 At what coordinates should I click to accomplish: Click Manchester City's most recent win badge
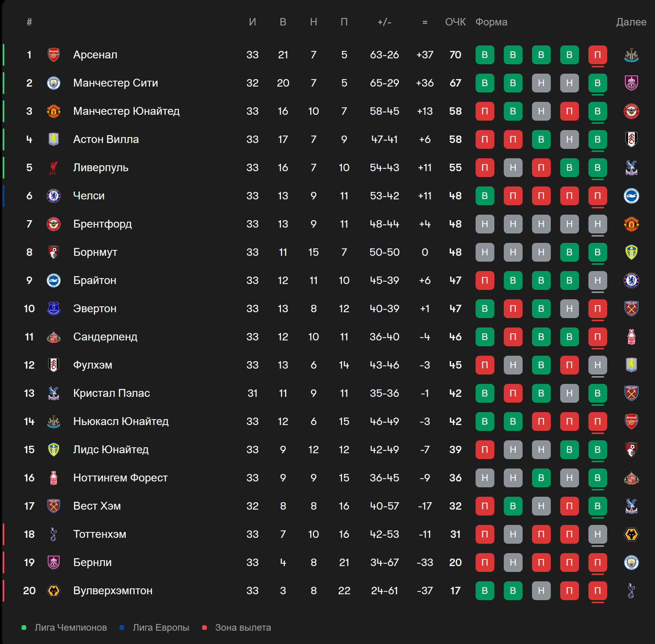point(597,83)
